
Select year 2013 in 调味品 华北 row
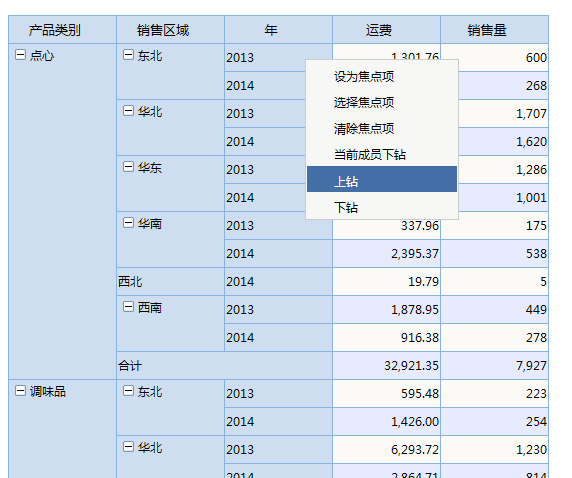[x=278, y=450]
